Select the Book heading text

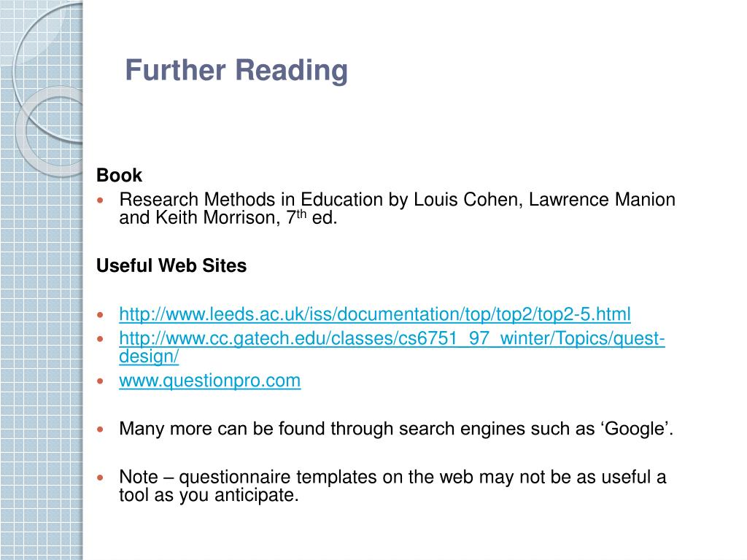click(119, 175)
